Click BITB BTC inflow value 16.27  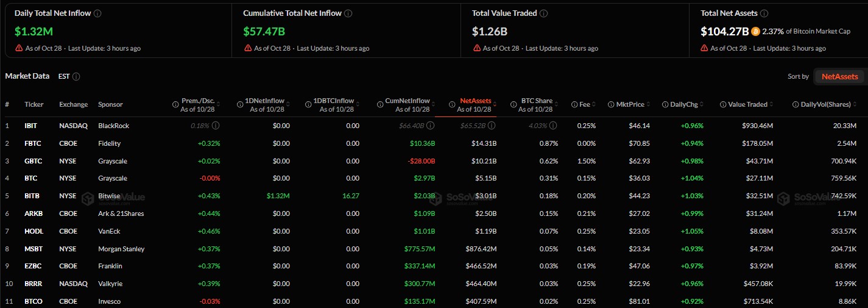351,196
